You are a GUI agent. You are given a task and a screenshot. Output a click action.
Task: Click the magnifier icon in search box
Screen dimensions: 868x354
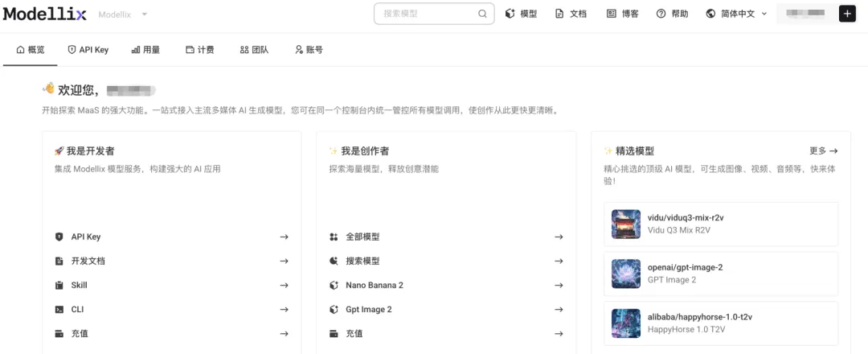point(482,14)
